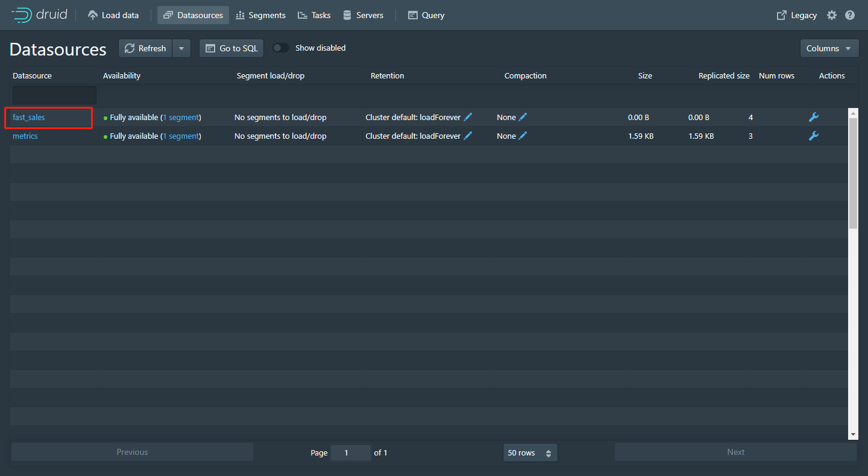This screenshot has width=868, height=476.
Task: Open the fast_sales datasource link
Action: click(x=29, y=117)
